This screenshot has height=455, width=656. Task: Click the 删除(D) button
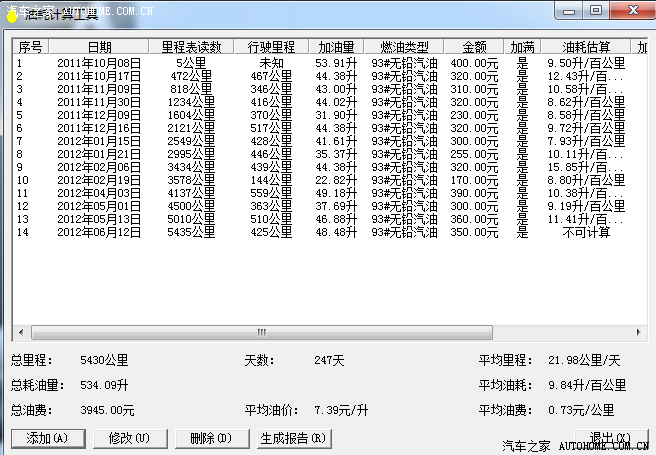210,438
